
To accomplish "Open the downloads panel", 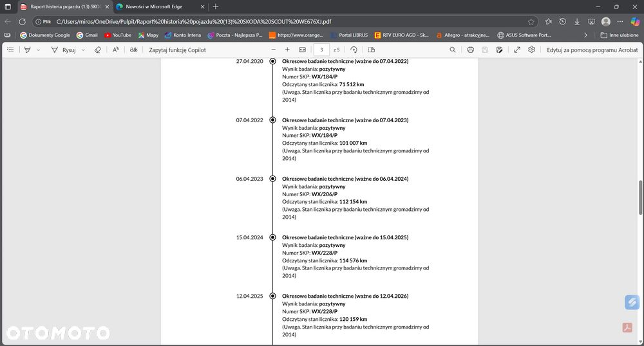I will coord(577,22).
